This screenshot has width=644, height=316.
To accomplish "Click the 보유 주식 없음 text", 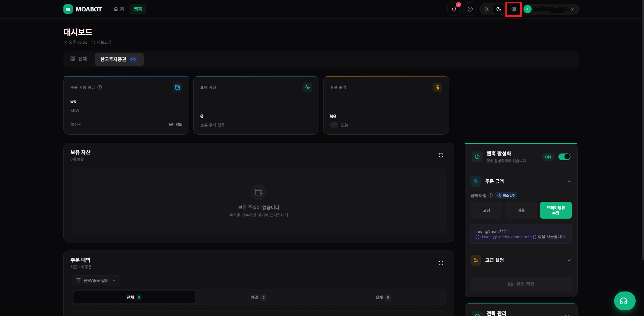I will (x=212, y=125).
